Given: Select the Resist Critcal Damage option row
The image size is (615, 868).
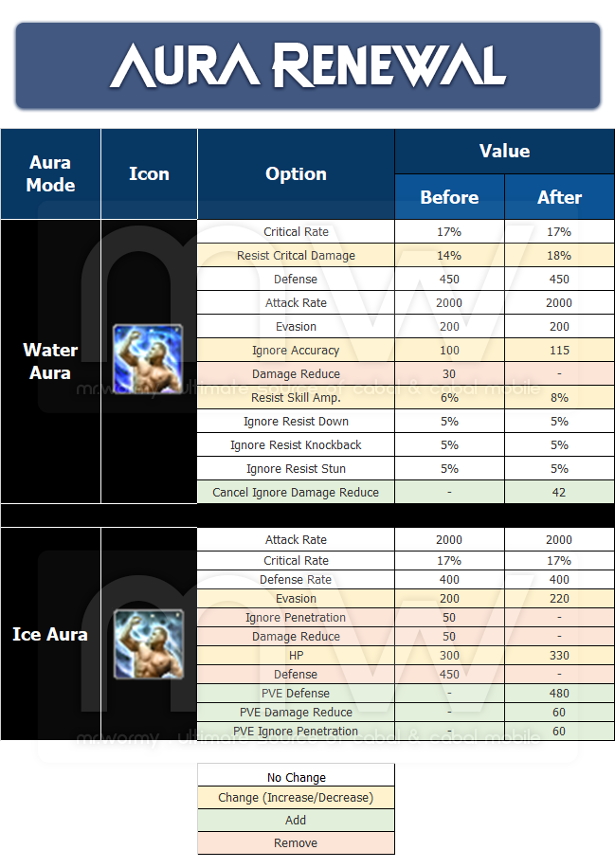Looking at the screenshot, I should click(296, 256).
